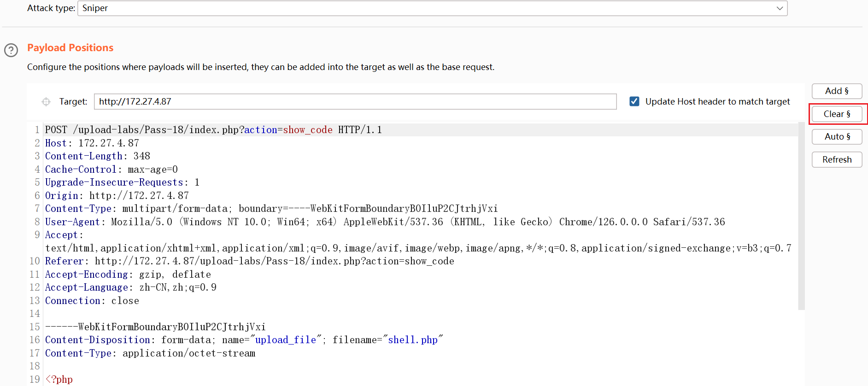Click the multipart Content-Type boundary header
Image resolution: width=868 pixels, height=386 pixels.
click(271, 209)
